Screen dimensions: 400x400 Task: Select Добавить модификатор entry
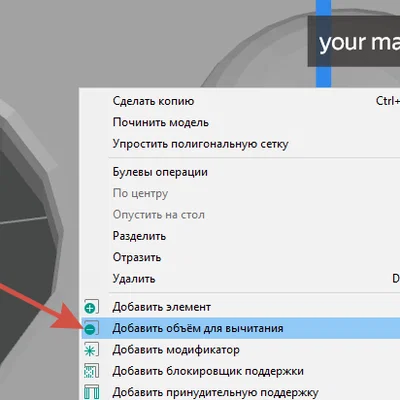(241, 350)
